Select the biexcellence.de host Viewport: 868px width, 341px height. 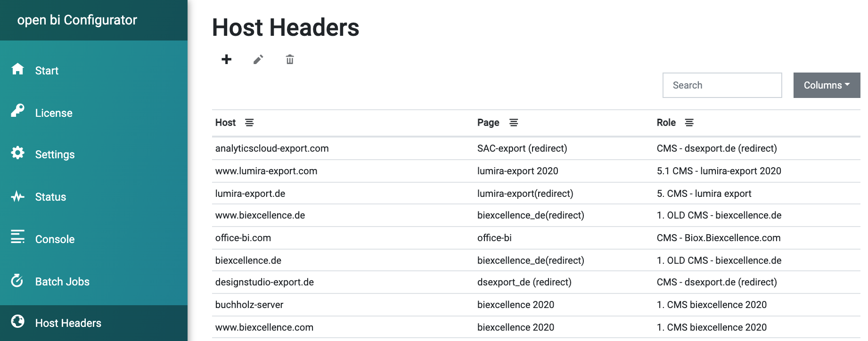(248, 260)
